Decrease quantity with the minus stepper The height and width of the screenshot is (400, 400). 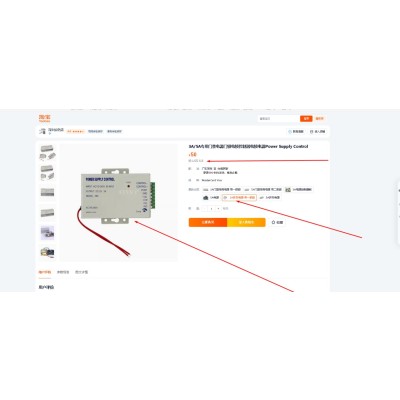204,209
